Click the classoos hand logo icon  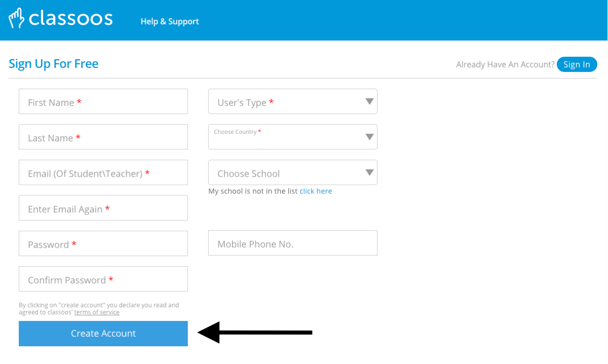tap(17, 18)
